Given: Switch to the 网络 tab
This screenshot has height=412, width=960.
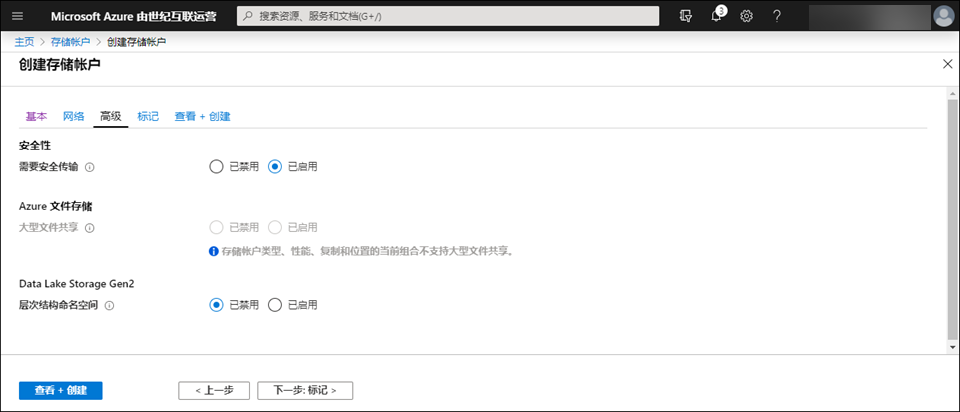Looking at the screenshot, I should [x=73, y=116].
